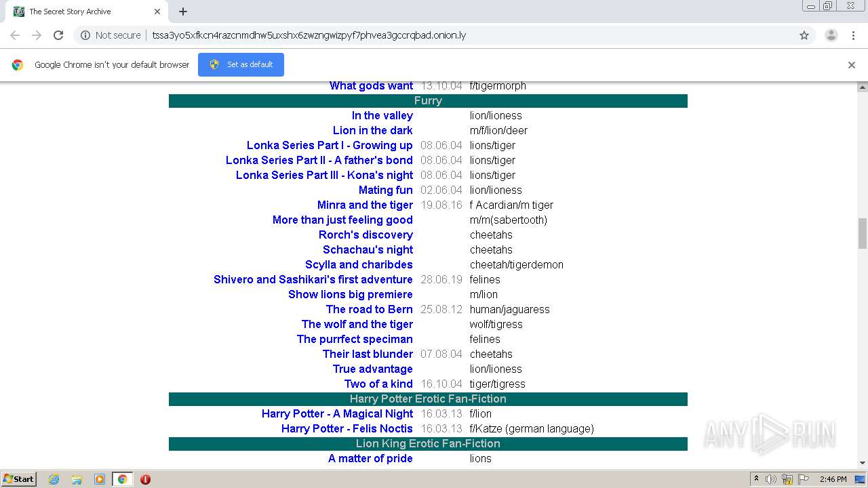Click the date 25.08.12

(x=441, y=309)
